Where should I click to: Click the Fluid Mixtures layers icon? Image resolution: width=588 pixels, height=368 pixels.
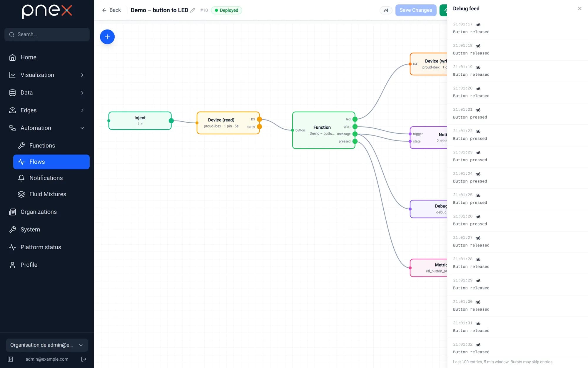click(x=21, y=194)
